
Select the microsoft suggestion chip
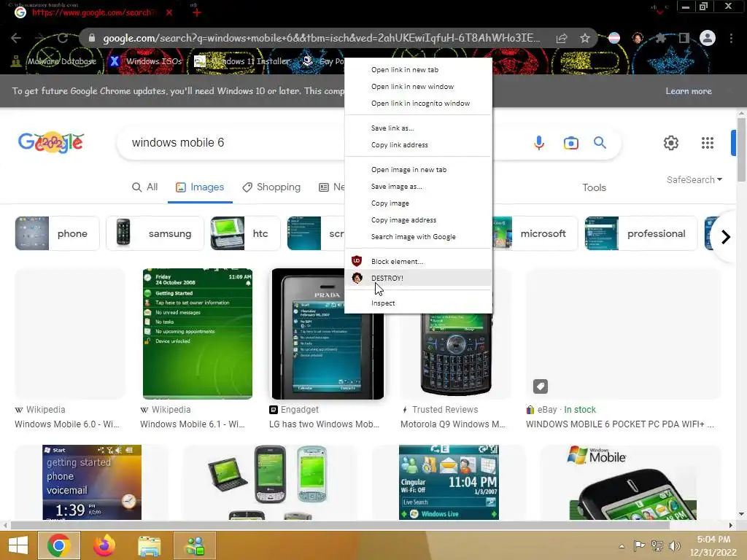pyautogui.click(x=535, y=233)
